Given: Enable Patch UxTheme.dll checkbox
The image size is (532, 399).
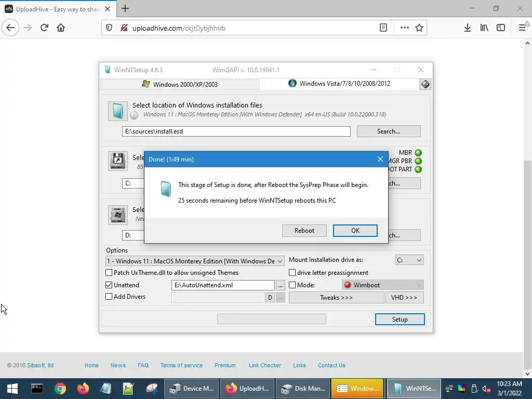Looking at the screenshot, I should pyautogui.click(x=109, y=272).
